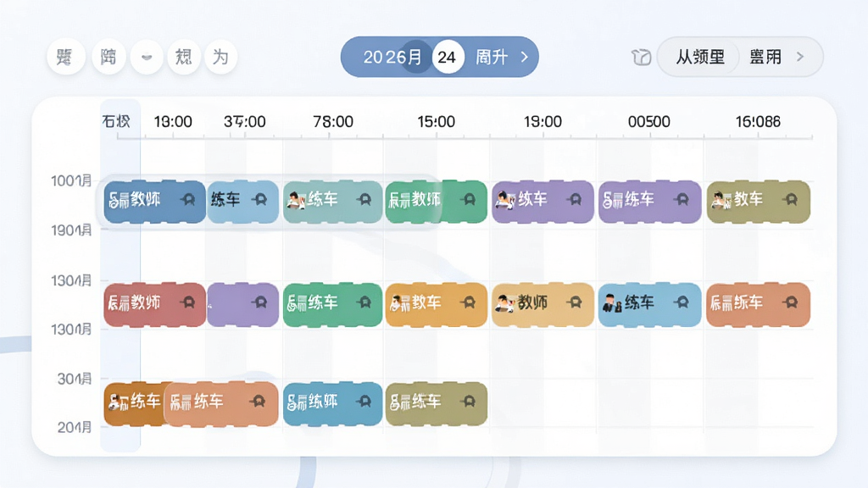This screenshot has height=488, width=868.
Task: Toggle the round 規 filter button
Action: [184, 57]
